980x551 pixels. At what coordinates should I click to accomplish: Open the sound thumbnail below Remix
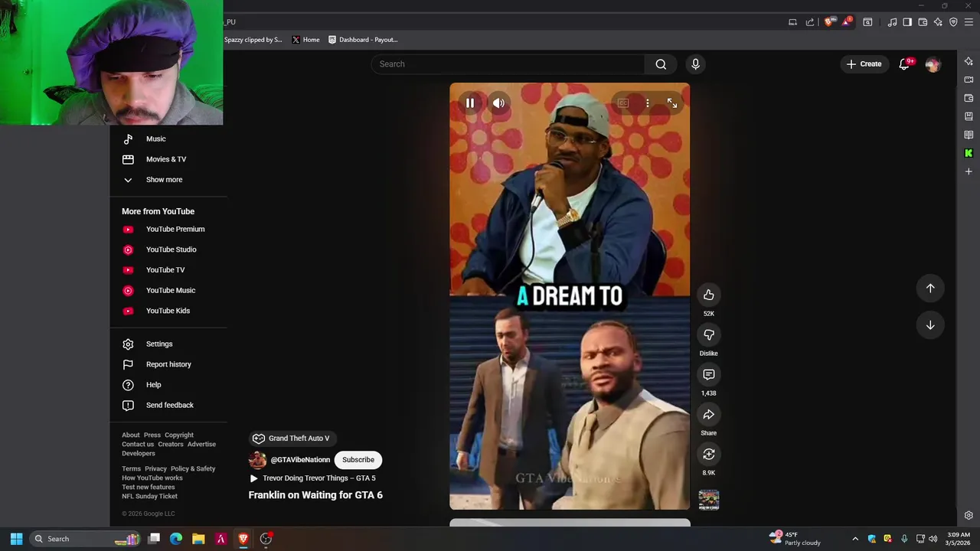pyautogui.click(x=709, y=500)
